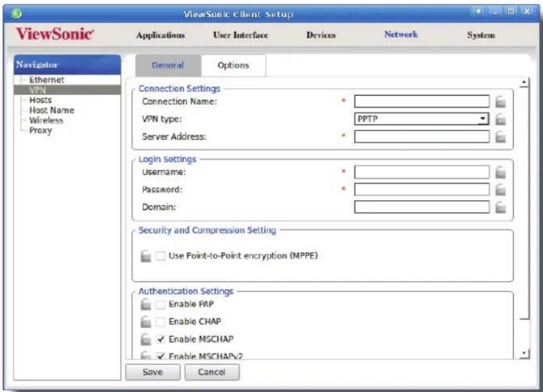Cancel the VPN configuration
Image resolution: width=543 pixels, height=392 pixels.
[x=212, y=372]
